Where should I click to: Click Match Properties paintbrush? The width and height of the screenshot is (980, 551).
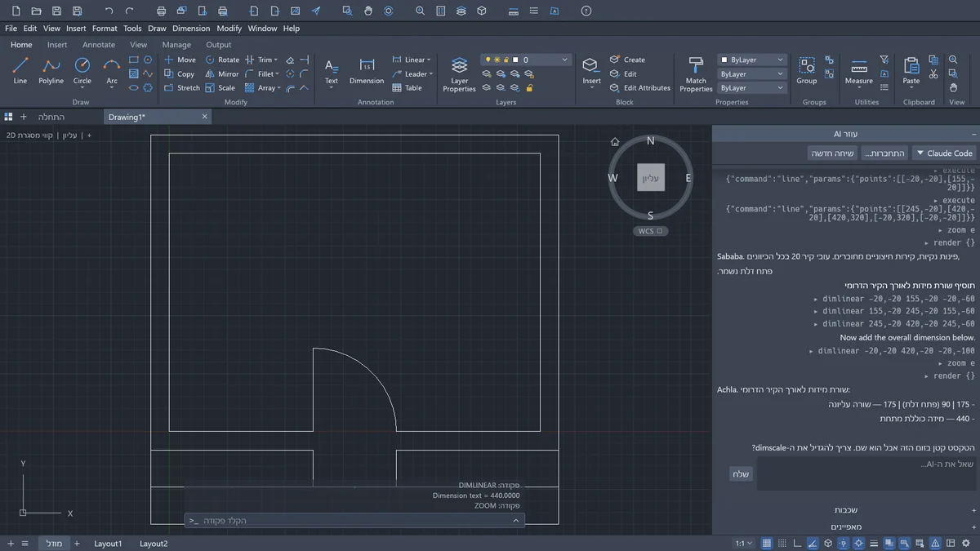(x=696, y=73)
